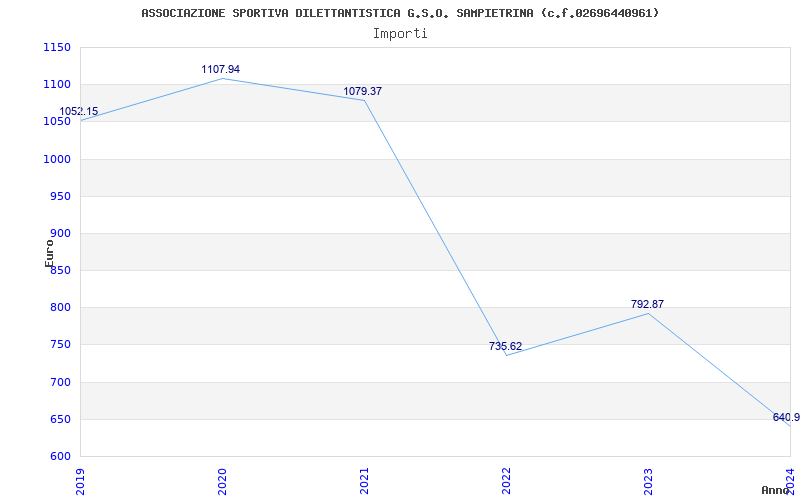Click the 2024 x-axis label
800x500 pixels.
pyautogui.click(x=790, y=481)
